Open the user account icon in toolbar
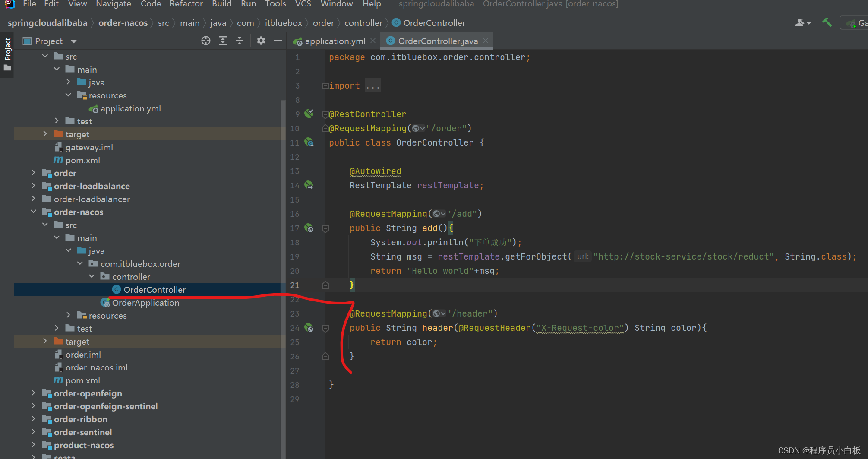The image size is (868, 459). tap(803, 22)
